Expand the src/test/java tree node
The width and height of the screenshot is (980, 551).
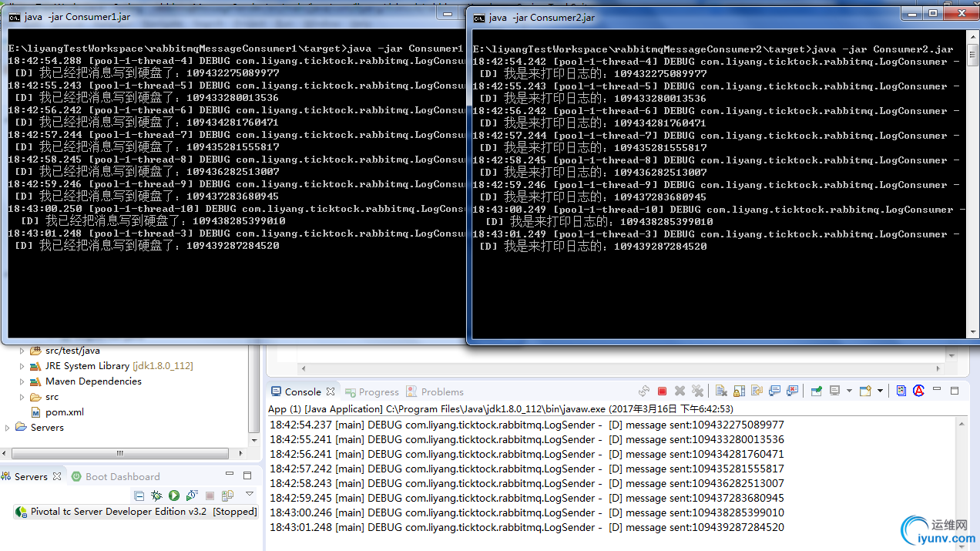(x=22, y=351)
